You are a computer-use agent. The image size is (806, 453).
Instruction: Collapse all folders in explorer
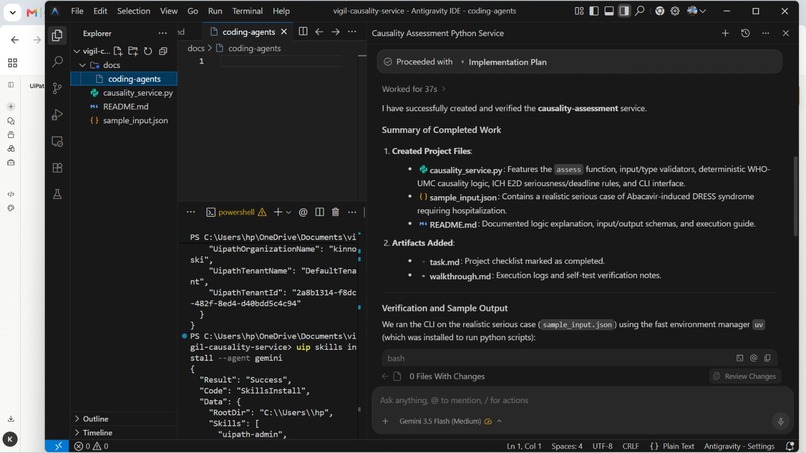click(x=163, y=51)
